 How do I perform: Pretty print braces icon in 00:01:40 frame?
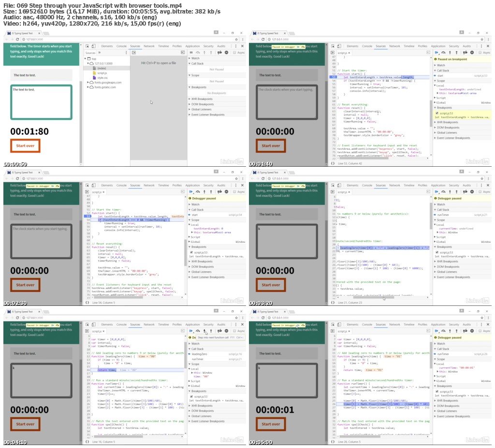point(333,163)
